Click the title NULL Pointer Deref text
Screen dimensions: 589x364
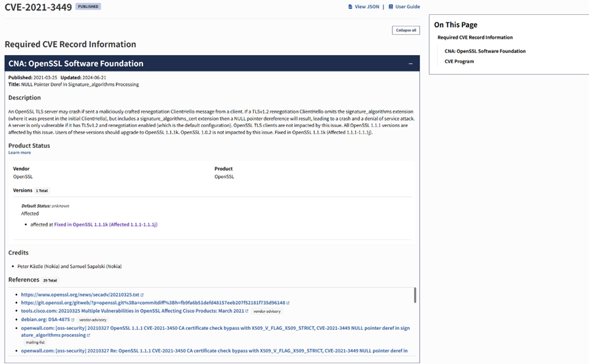click(x=80, y=84)
